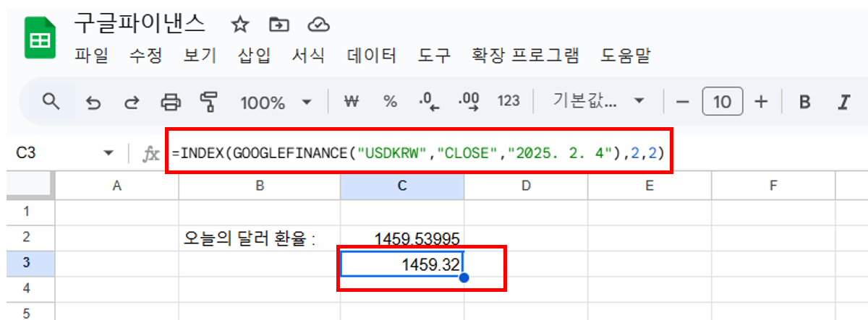Select column B header
This screenshot has height=320, width=868.
pyautogui.click(x=259, y=186)
